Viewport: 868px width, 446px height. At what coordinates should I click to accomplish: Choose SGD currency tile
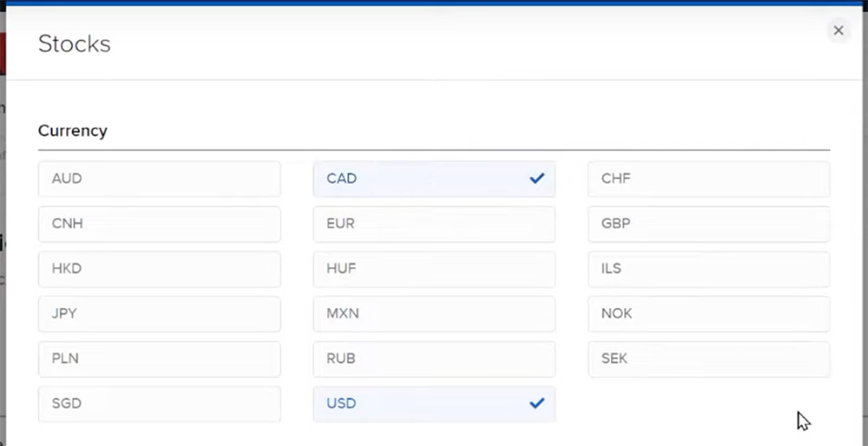tap(160, 403)
